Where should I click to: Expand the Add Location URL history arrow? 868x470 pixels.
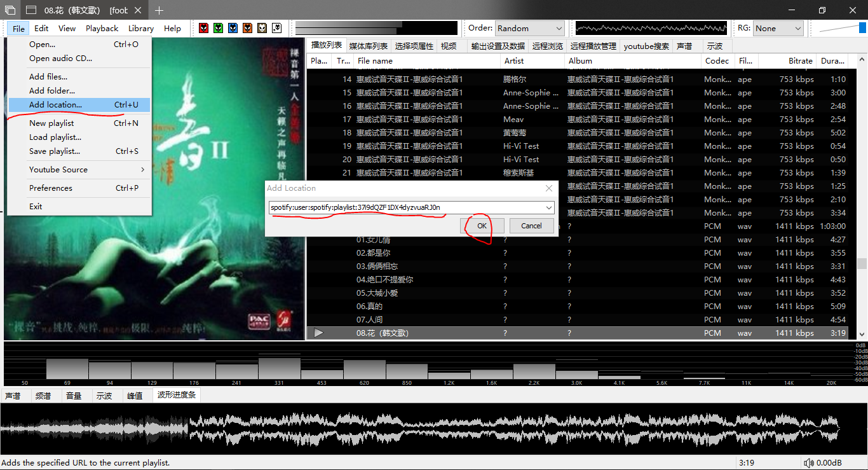tap(548, 208)
